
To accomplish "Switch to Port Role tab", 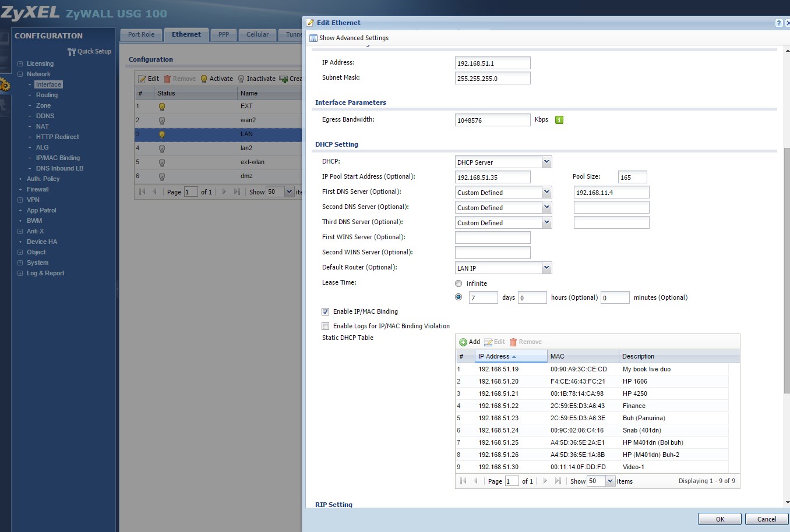I will point(141,35).
